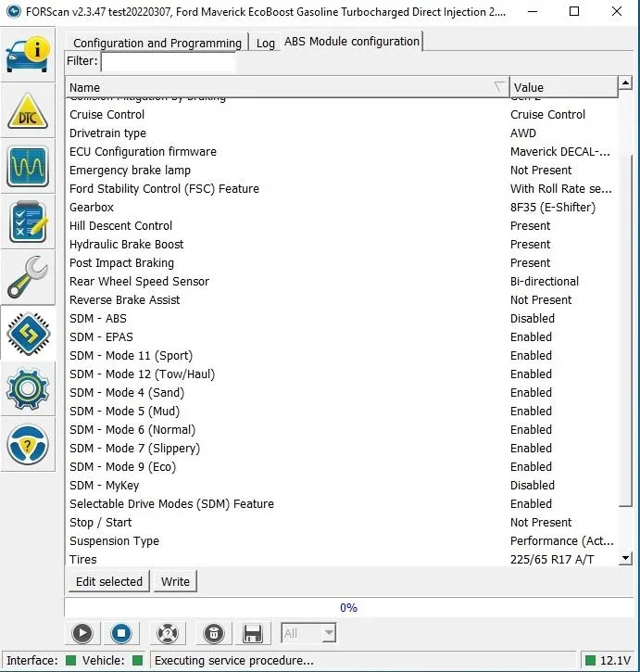Click the voltage green indicator square
The image size is (640, 672).
590,661
